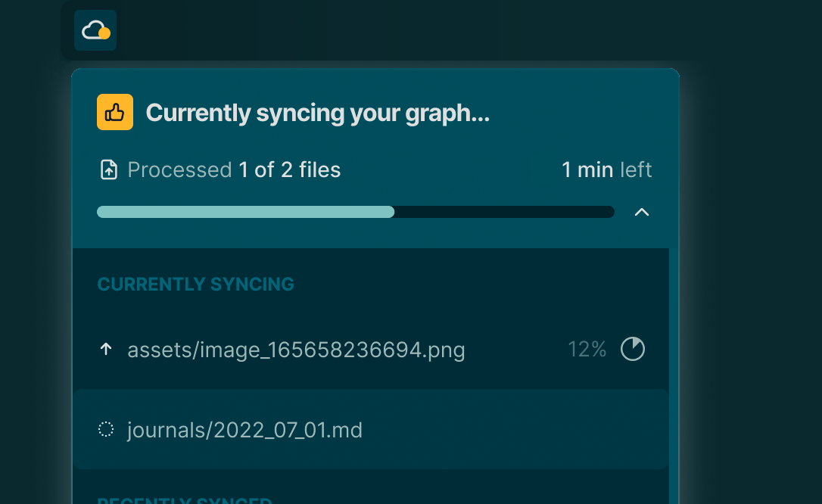822x504 pixels.
Task: Click the file upload icon beside Processed
Action: click(x=109, y=170)
